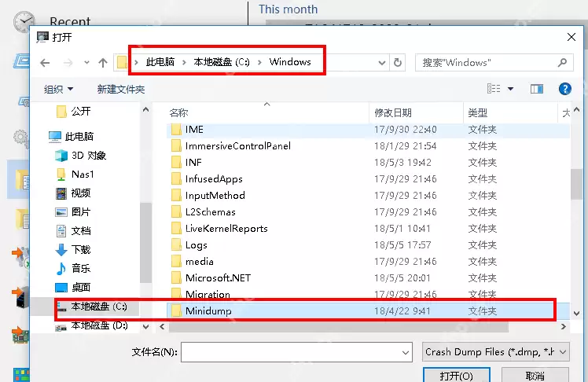Screen dimensions: 588x382
Task: Change view layout using the view icon
Action: tap(494, 89)
